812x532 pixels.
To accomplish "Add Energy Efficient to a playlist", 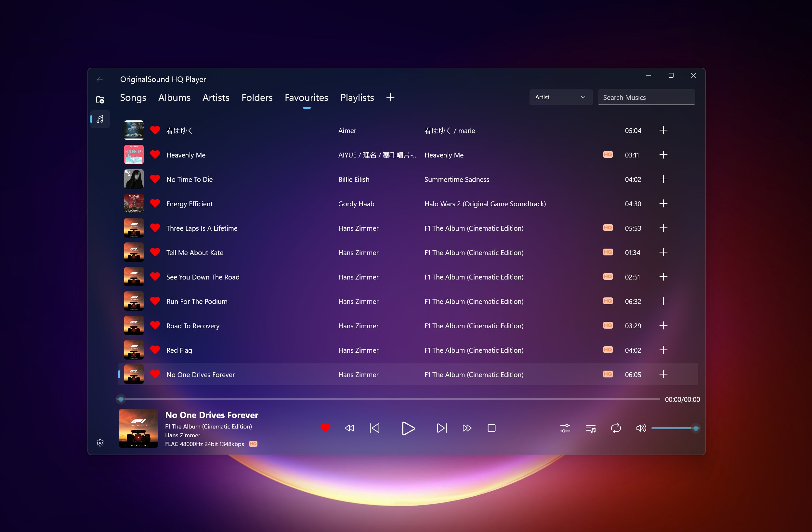I will 663,203.
